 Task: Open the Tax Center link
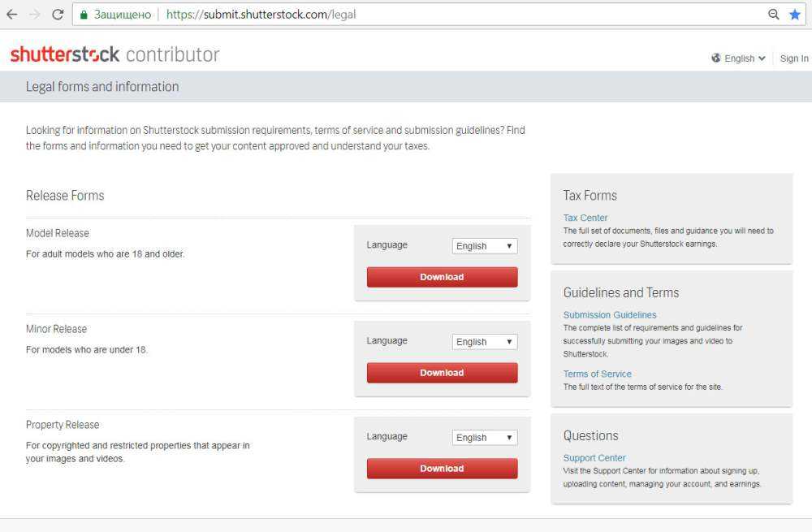[x=585, y=218]
